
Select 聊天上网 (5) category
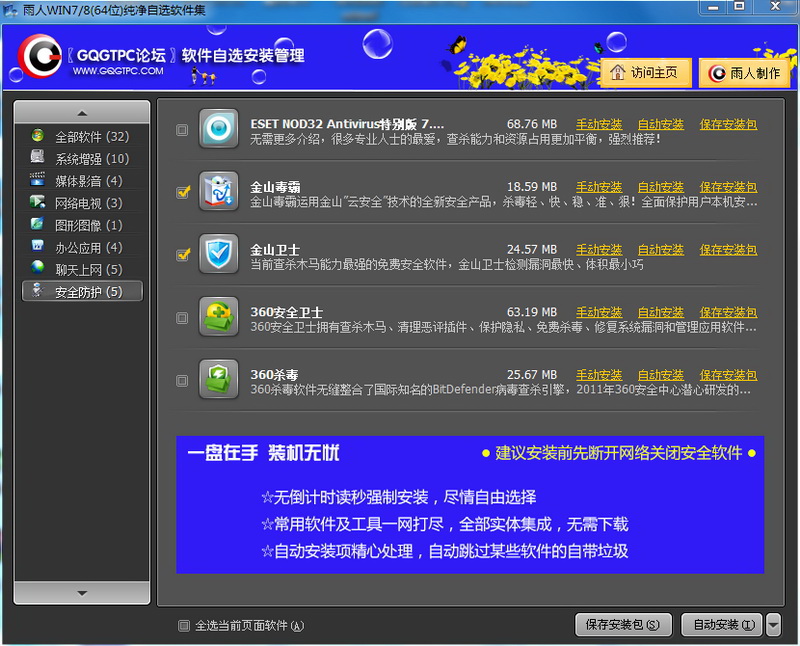coord(82,269)
